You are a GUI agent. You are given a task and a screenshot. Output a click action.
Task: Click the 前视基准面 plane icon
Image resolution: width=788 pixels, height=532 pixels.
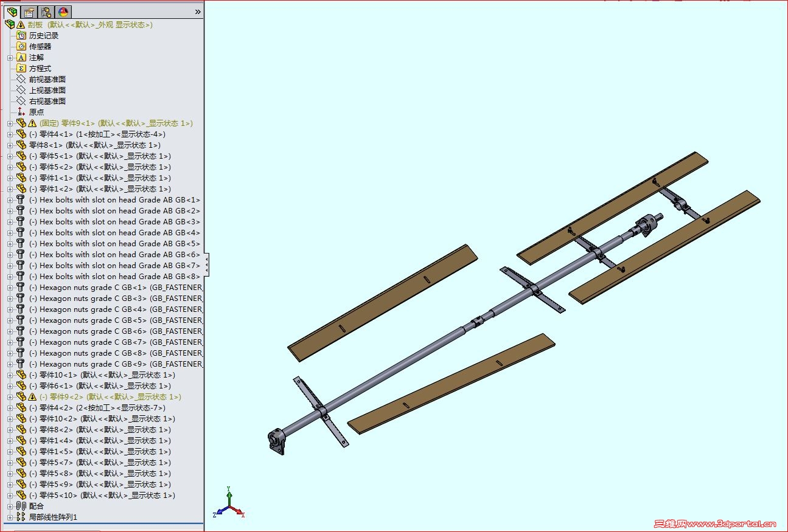[21, 79]
